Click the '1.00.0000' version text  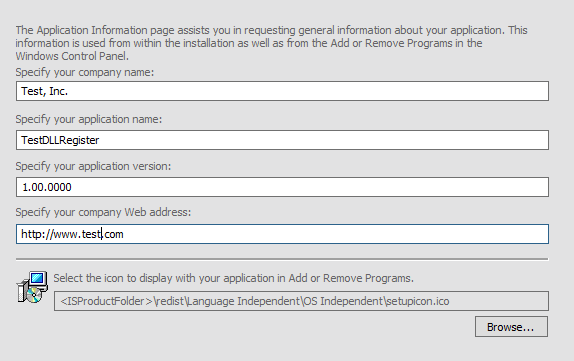tap(47, 187)
